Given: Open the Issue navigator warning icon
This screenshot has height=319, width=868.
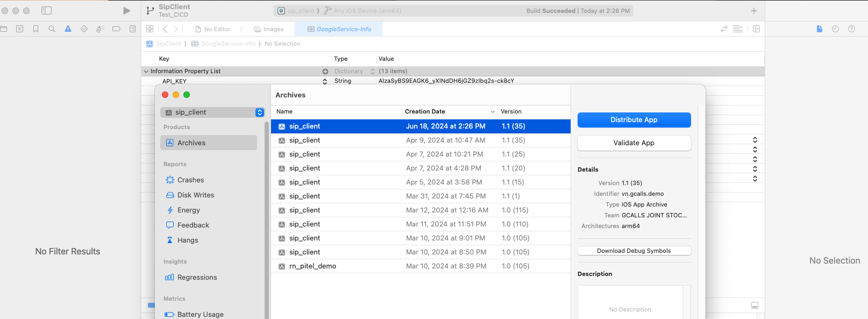Looking at the screenshot, I should (x=68, y=29).
